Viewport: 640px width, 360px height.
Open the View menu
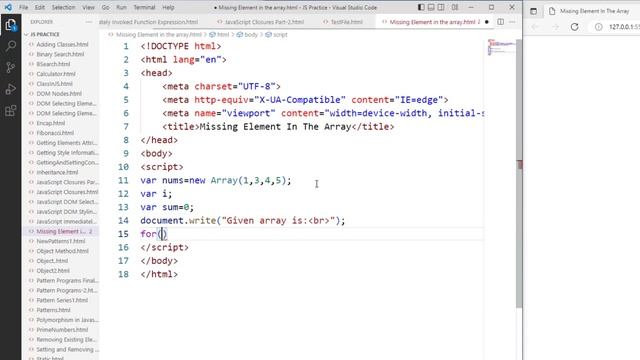point(88,7)
